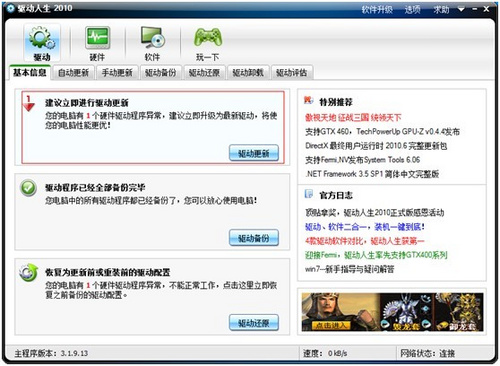
Task: Open the 选项 menu
Action: 412,9
